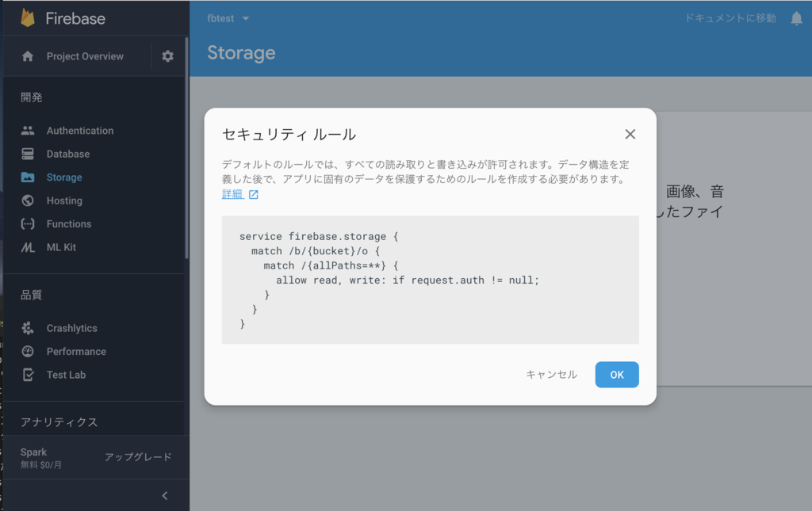Open Test Lab from the sidebar
Image resolution: width=812 pixels, height=511 pixels.
click(66, 375)
